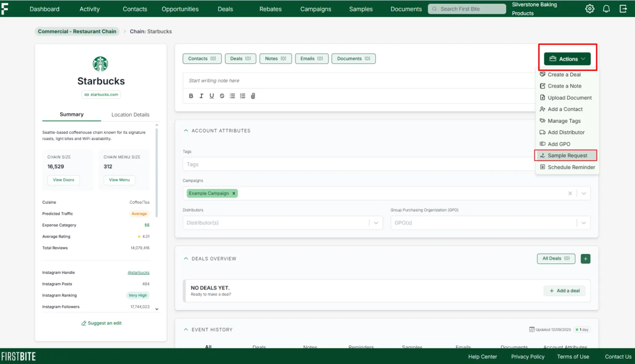Choose Schedule Reminder in Actions menu
This screenshot has width=635, height=364.
(567, 167)
